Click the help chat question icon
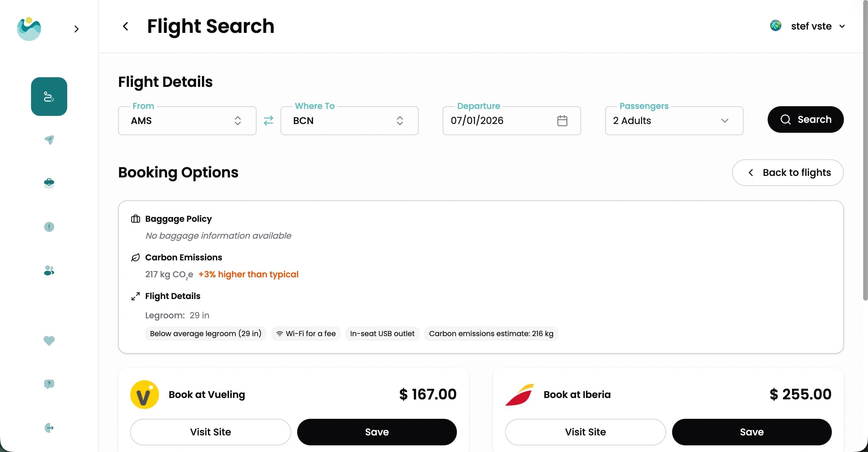This screenshot has width=868, height=452. click(49, 384)
